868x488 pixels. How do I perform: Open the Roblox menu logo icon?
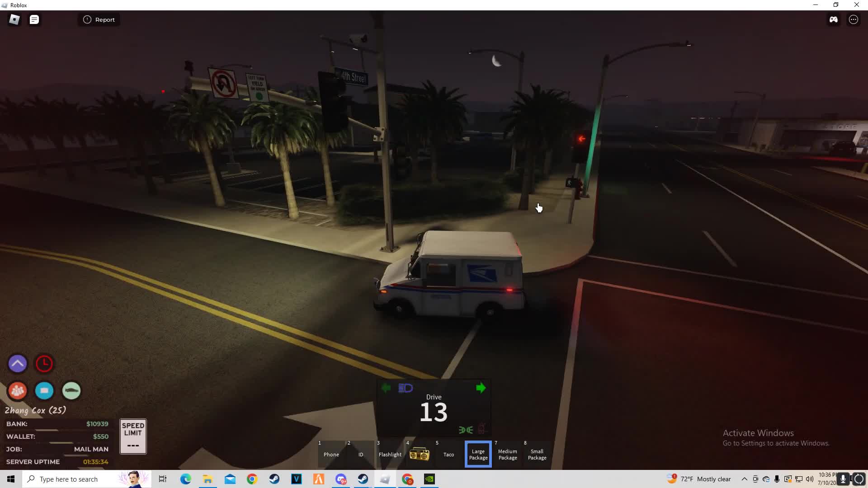pos(14,19)
